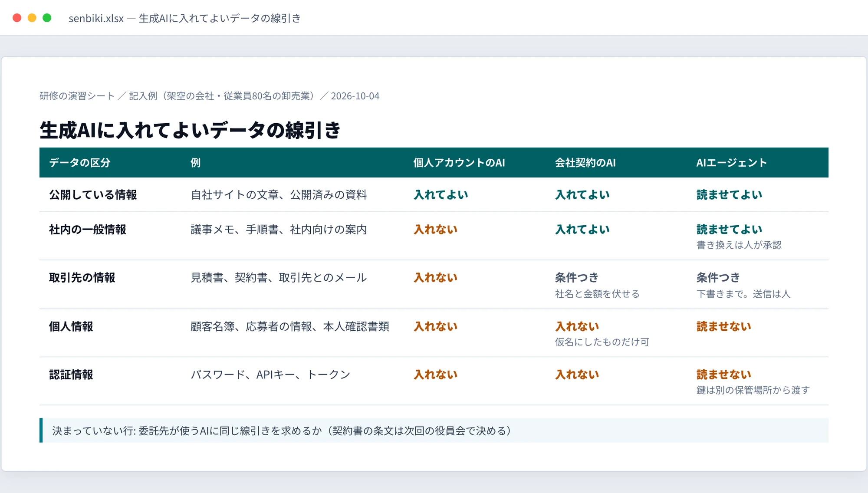Click the note 下書きまで。送信は人

click(x=743, y=294)
